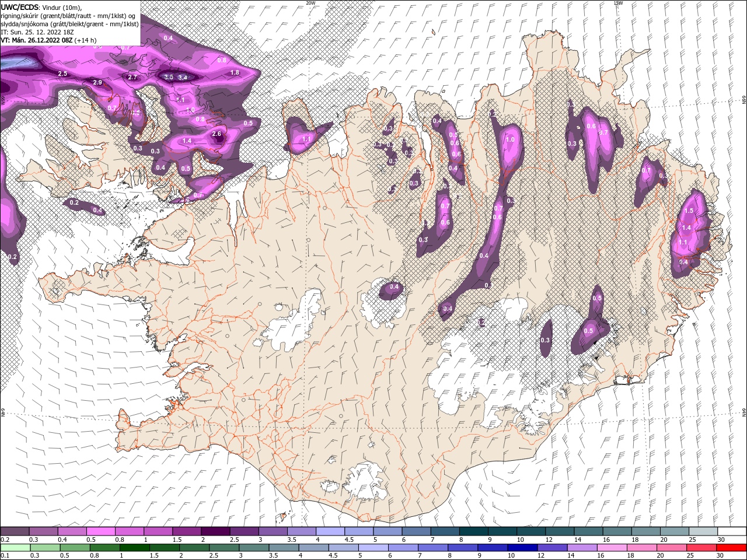Click the '0.1' label of the lower legend row
Image resolution: width=747 pixels, height=560 pixels.
[x=4, y=555]
